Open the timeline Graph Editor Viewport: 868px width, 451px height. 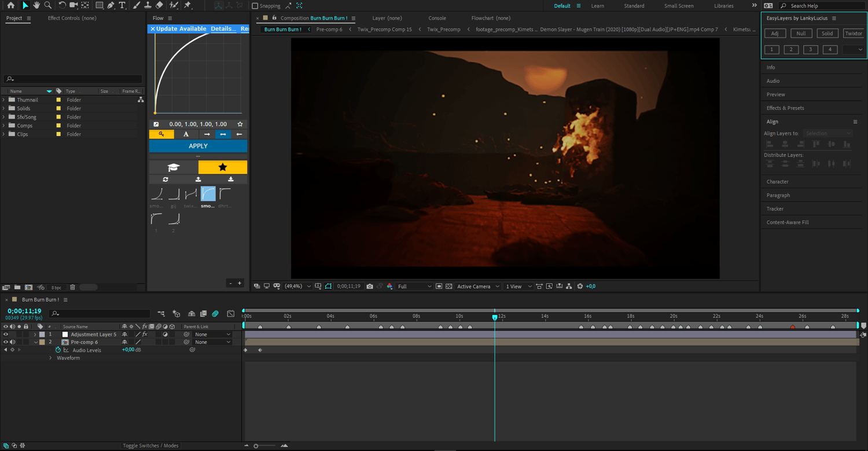click(x=231, y=314)
